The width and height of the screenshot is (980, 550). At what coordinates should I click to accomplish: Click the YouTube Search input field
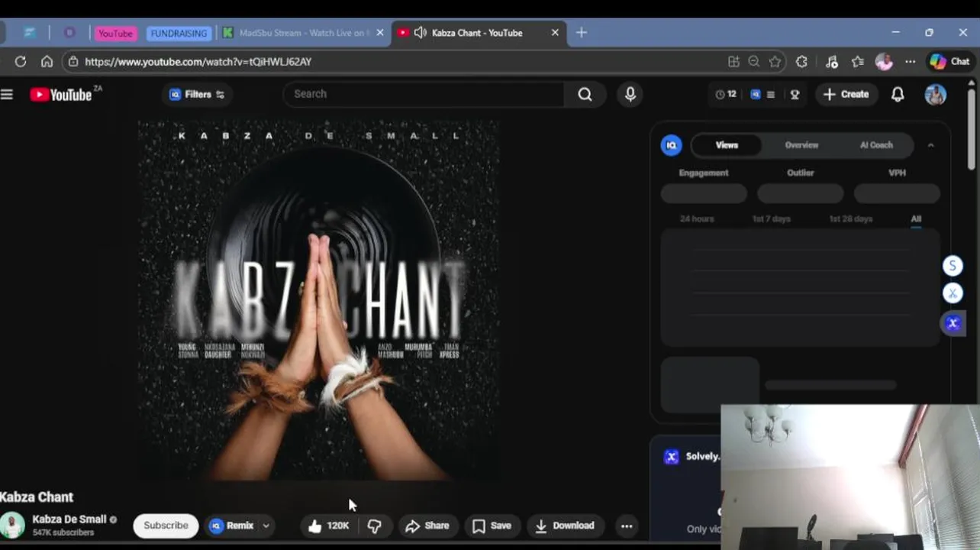pos(424,94)
